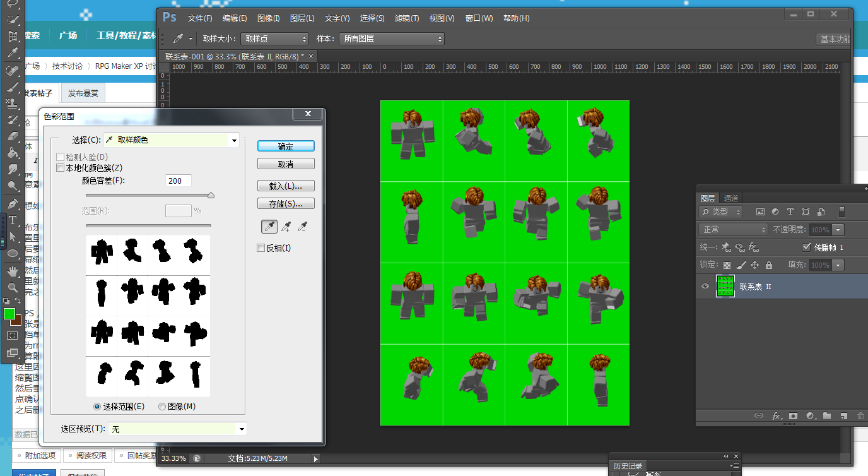Open the 选择 menu in the menu bar
The height and width of the screenshot is (476, 868).
(372, 18)
